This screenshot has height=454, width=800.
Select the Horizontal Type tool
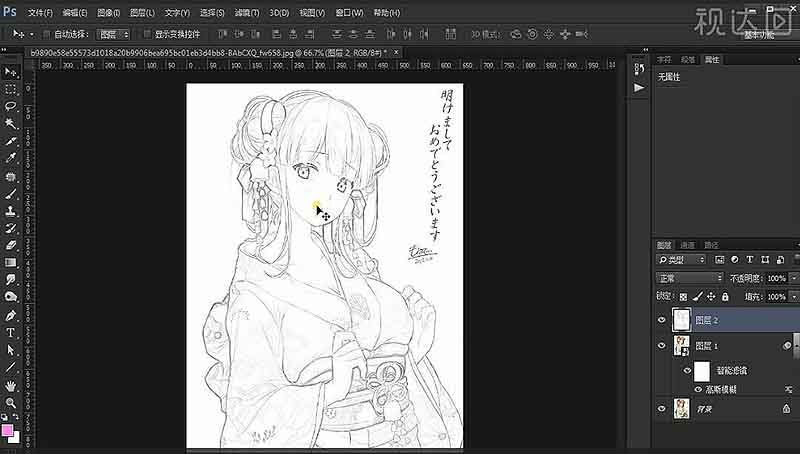[x=10, y=333]
